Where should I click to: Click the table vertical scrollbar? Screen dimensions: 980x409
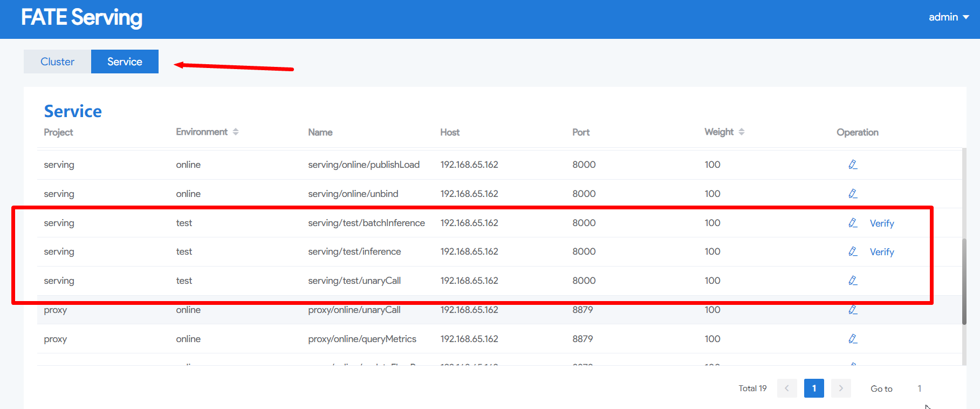[x=964, y=281]
